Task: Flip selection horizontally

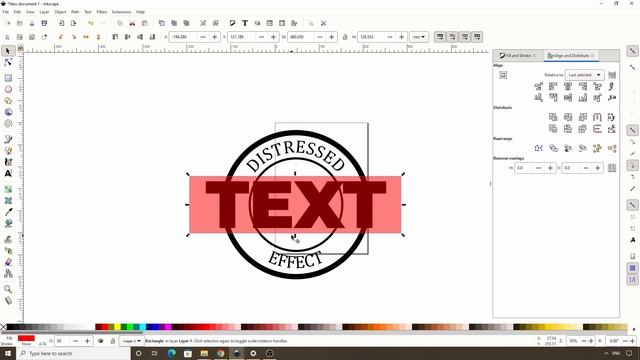Action: coord(86,37)
